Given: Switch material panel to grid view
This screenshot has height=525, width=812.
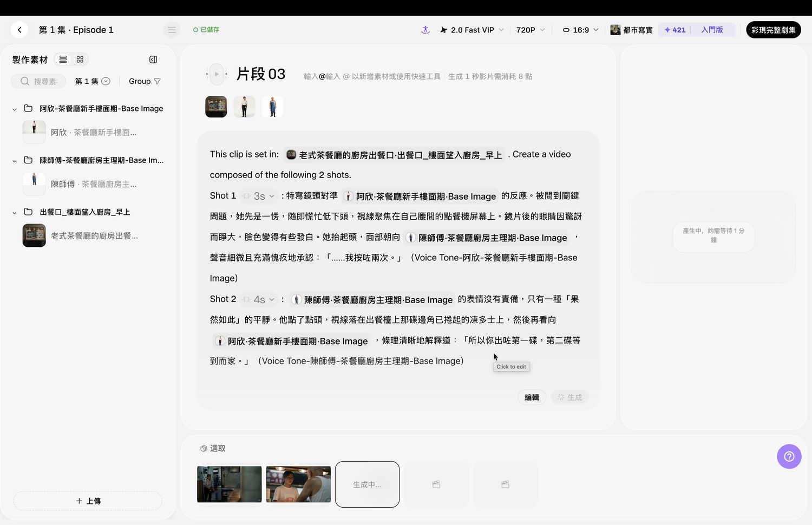Looking at the screenshot, I should [x=80, y=60].
